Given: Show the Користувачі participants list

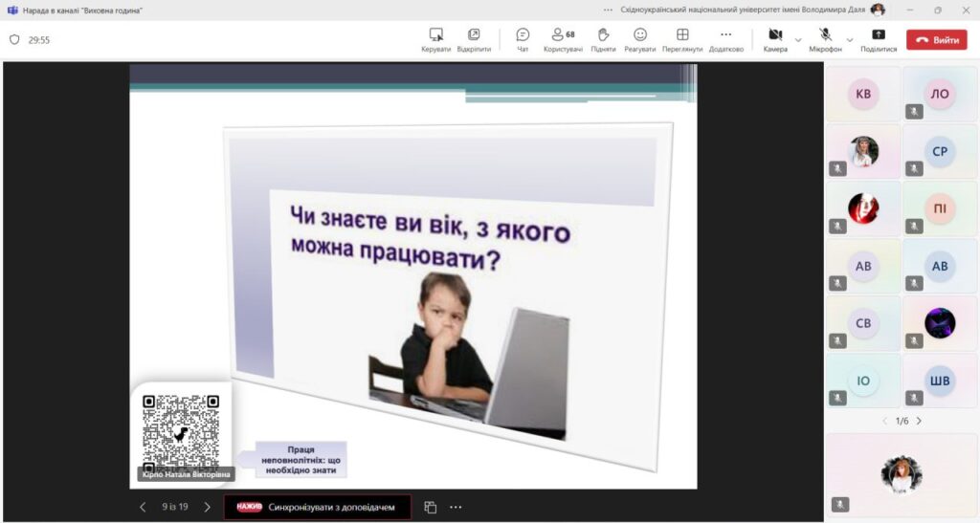Looking at the screenshot, I should click(x=563, y=34).
